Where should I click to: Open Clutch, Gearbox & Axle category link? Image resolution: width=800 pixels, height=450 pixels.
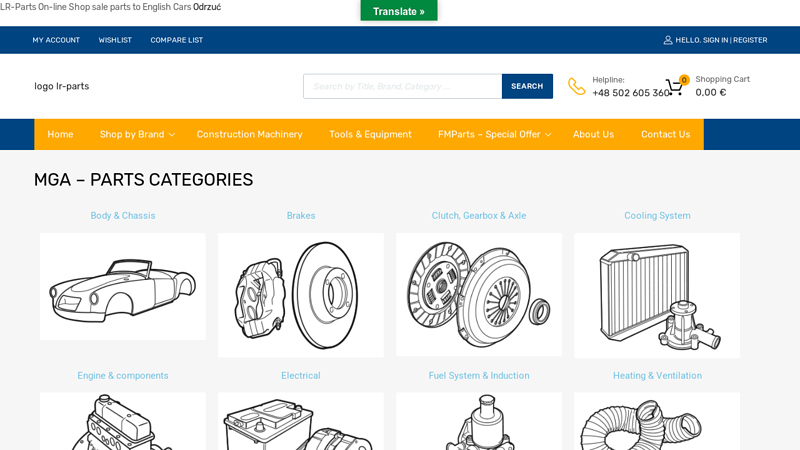[479, 215]
